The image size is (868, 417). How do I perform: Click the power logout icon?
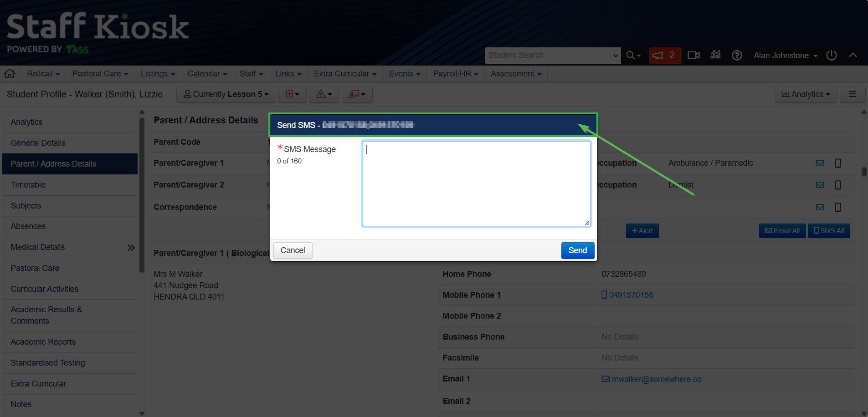pyautogui.click(x=832, y=56)
